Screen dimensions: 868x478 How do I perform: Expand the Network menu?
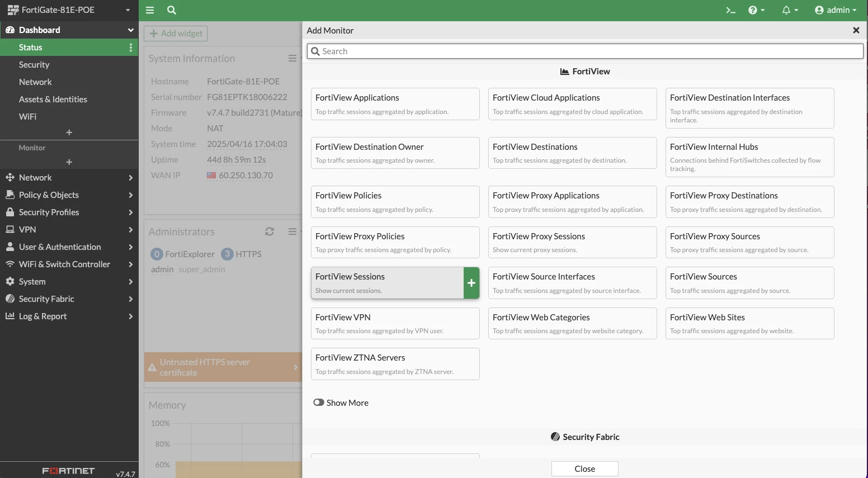[69, 178]
